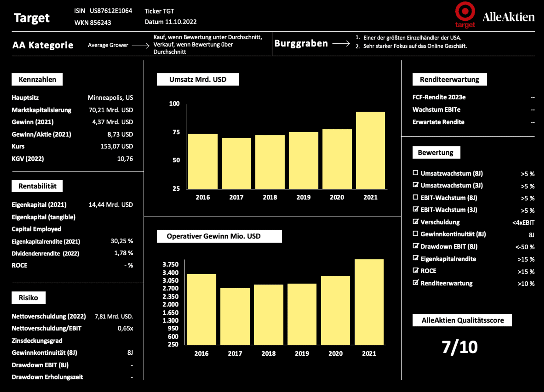Click the WKN 856243 text

click(93, 23)
